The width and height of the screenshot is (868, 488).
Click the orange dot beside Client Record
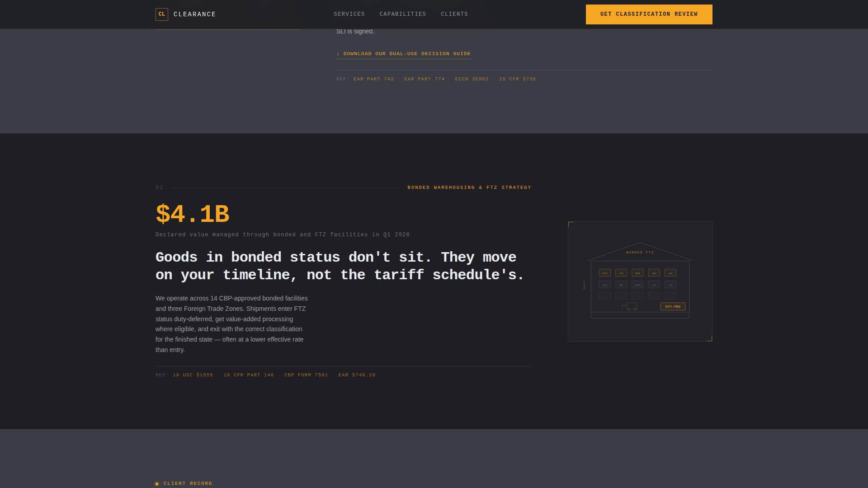pos(157,483)
